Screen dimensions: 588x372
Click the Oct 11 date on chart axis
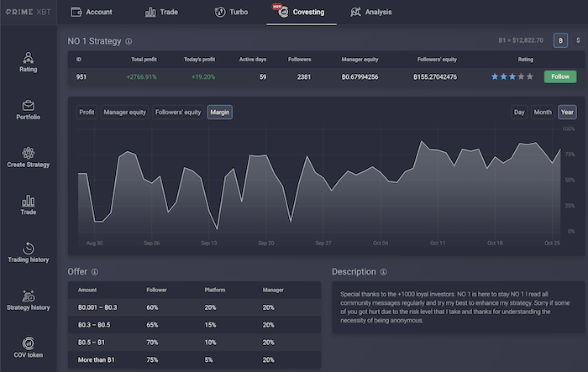[x=438, y=243]
